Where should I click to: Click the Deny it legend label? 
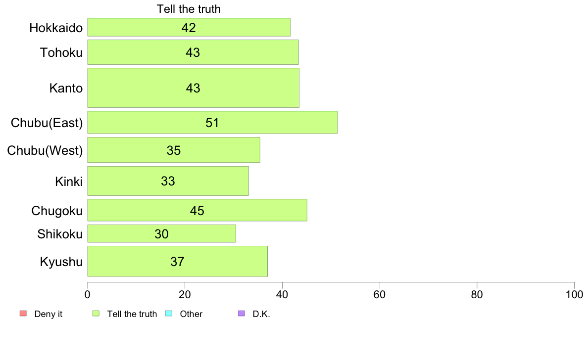(x=49, y=314)
